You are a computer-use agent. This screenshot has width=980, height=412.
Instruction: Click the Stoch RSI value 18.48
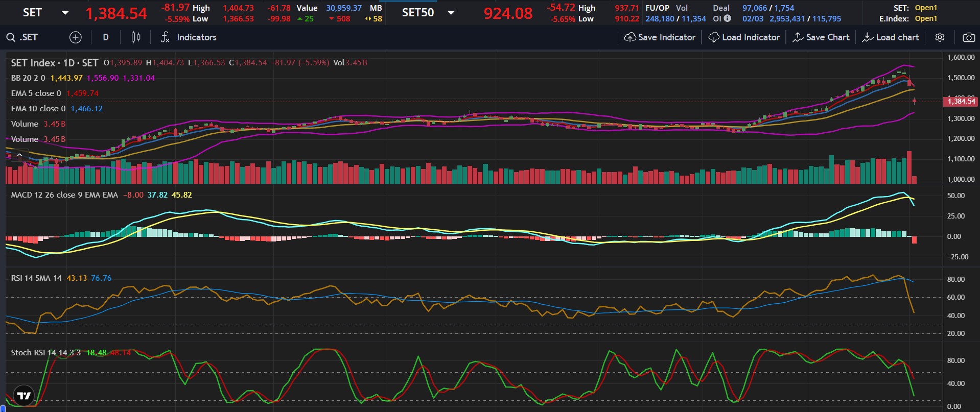pos(96,353)
